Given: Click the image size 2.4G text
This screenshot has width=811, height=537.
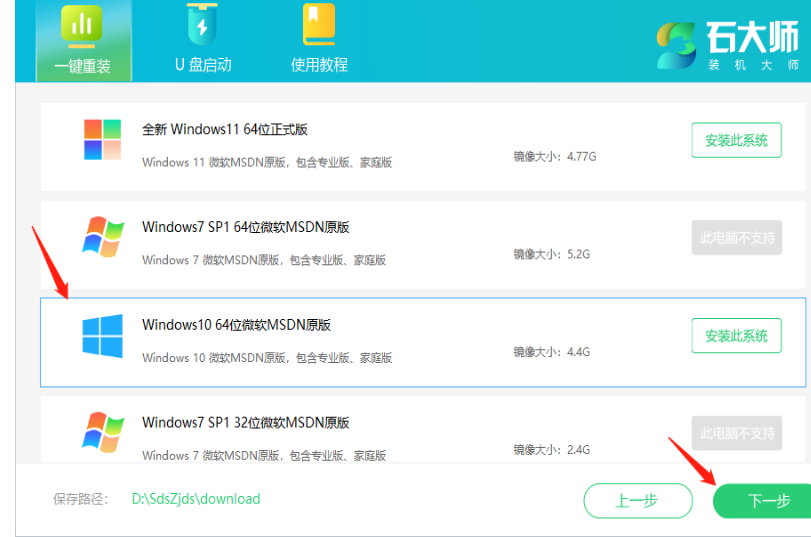Looking at the screenshot, I should [x=551, y=450].
